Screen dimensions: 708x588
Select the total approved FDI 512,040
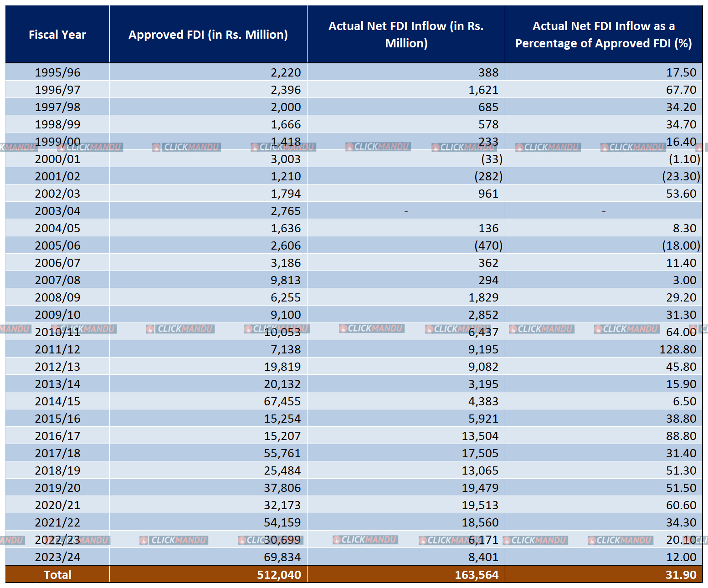279,574
